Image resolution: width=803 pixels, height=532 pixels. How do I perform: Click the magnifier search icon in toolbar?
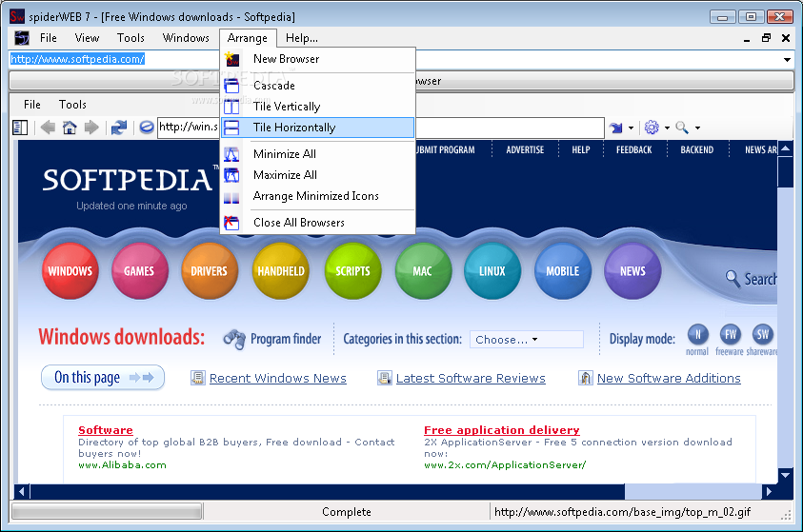point(682,128)
